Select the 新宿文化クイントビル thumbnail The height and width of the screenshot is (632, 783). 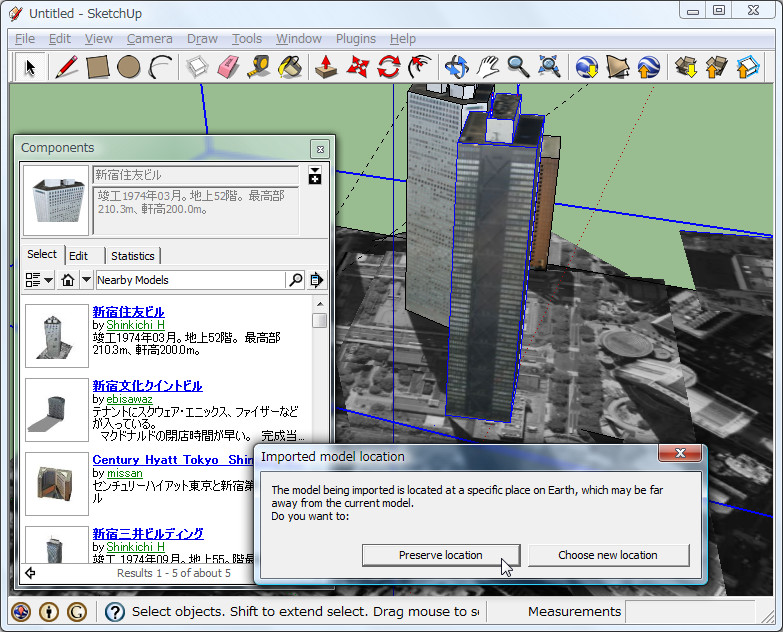click(x=57, y=410)
